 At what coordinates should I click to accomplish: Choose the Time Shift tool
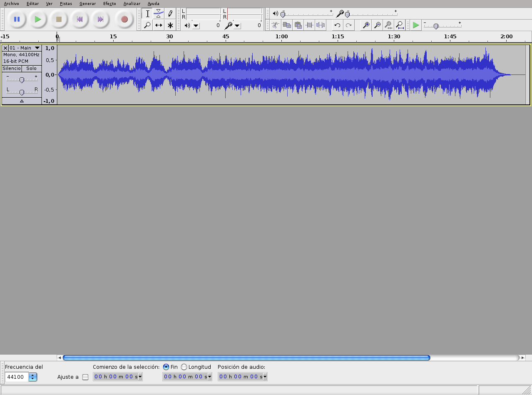(x=159, y=25)
